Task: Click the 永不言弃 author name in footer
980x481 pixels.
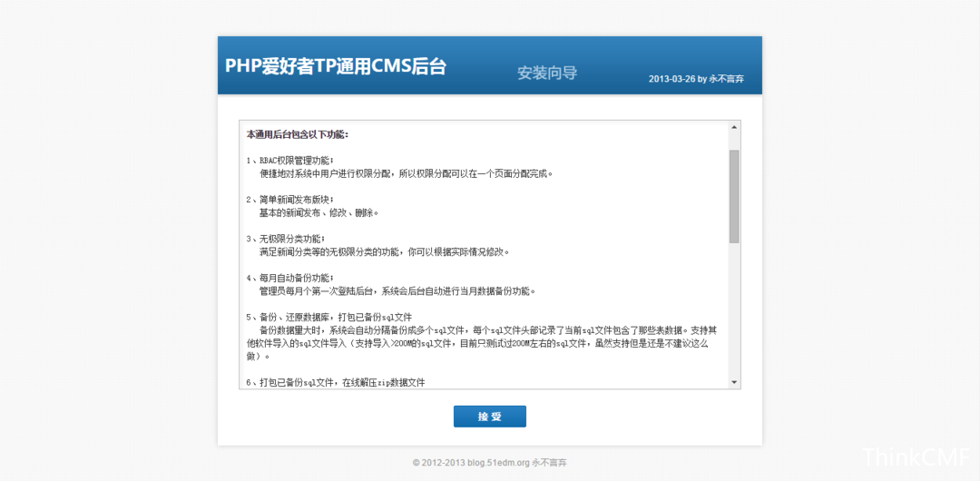Action: click(550, 463)
